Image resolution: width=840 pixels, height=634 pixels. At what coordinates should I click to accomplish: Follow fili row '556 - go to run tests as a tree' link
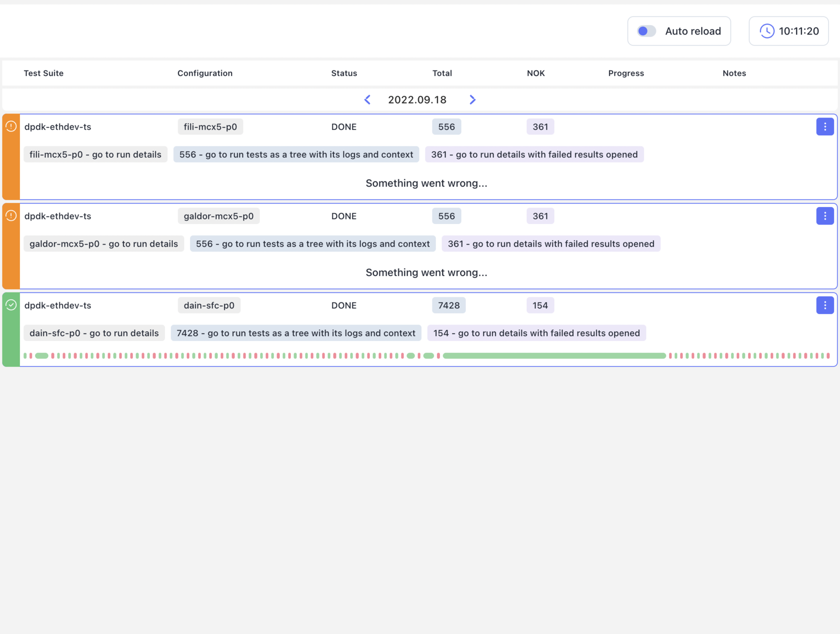296,154
